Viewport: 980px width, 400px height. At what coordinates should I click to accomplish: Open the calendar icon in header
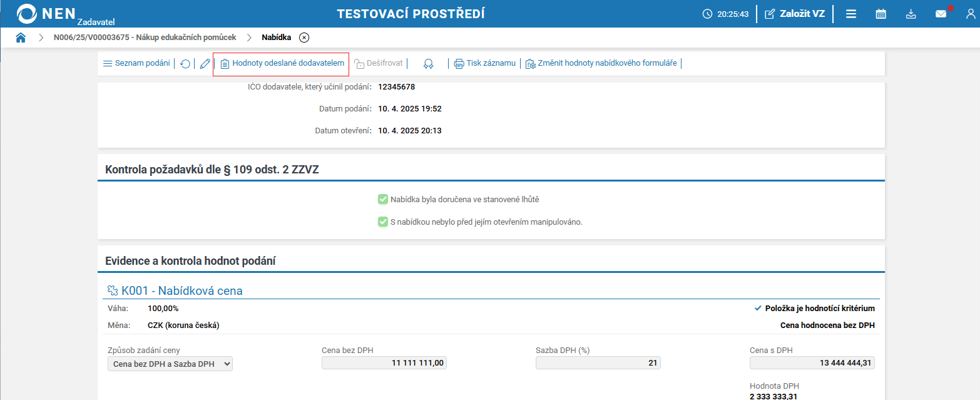tap(880, 13)
